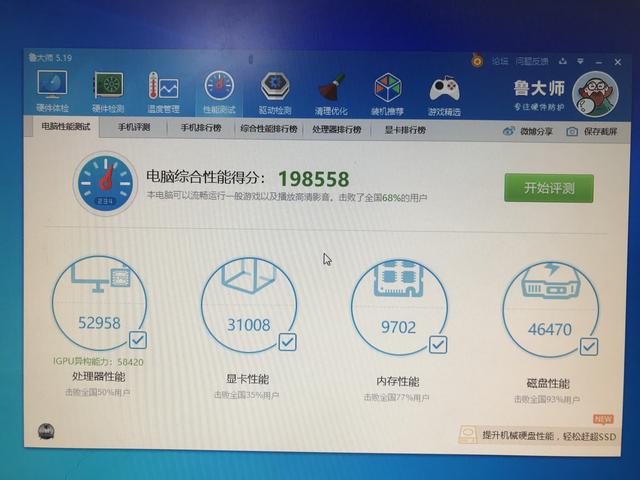Click the hard disk icon in the SSD promotion banner
Viewport: 640px width, 480px height.
(x=468, y=435)
